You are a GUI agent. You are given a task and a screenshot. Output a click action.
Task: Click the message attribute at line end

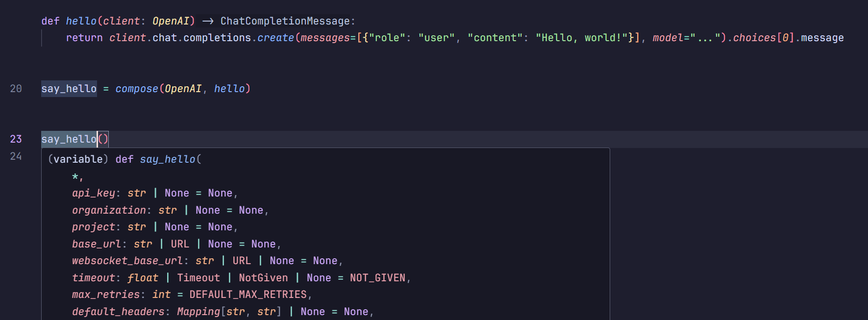click(822, 38)
